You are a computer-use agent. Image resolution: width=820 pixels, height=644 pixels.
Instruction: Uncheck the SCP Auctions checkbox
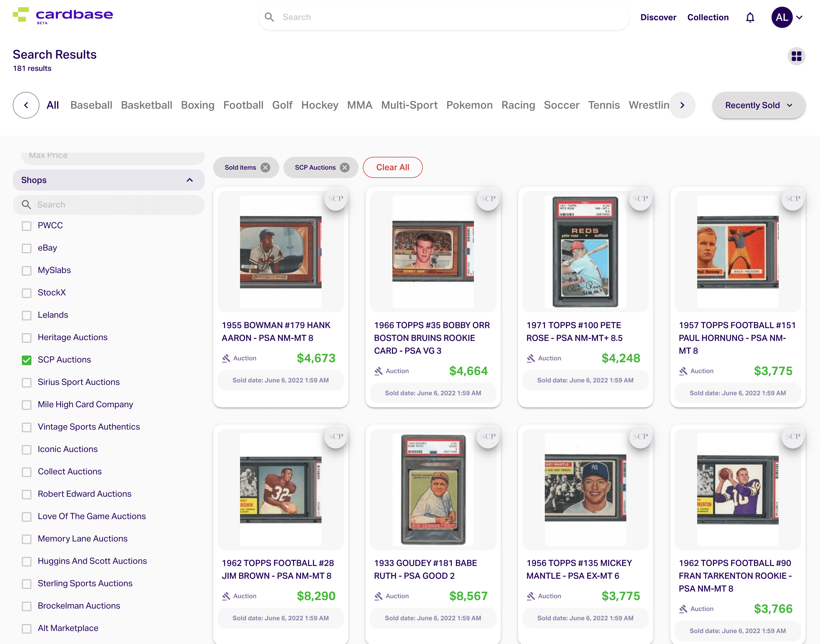pyautogui.click(x=26, y=360)
